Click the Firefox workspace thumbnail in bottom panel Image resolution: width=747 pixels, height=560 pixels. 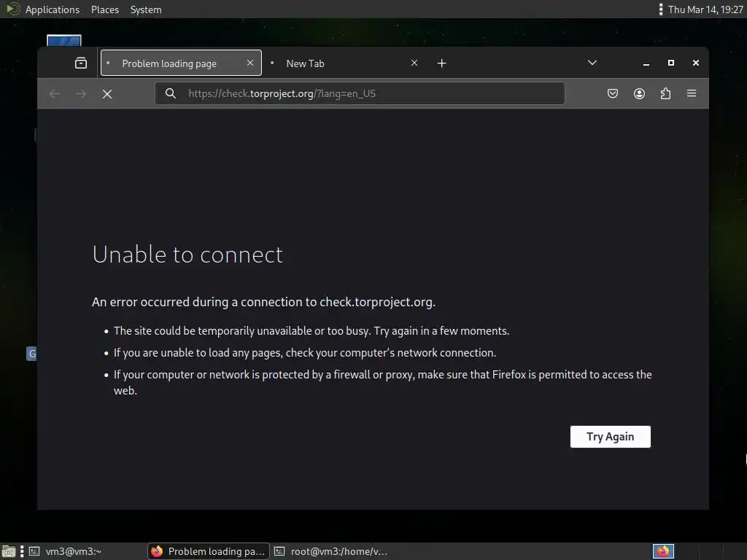click(663, 551)
